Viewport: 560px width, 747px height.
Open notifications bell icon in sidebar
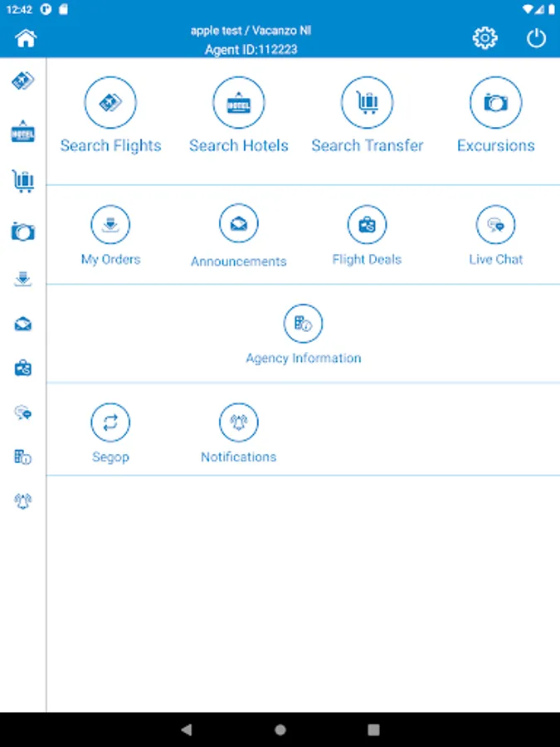[x=23, y=501]
